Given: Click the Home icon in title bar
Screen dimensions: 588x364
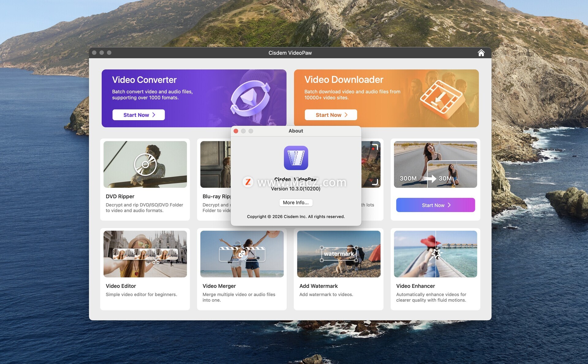Looking at the screenshot, I should point(481,53).
